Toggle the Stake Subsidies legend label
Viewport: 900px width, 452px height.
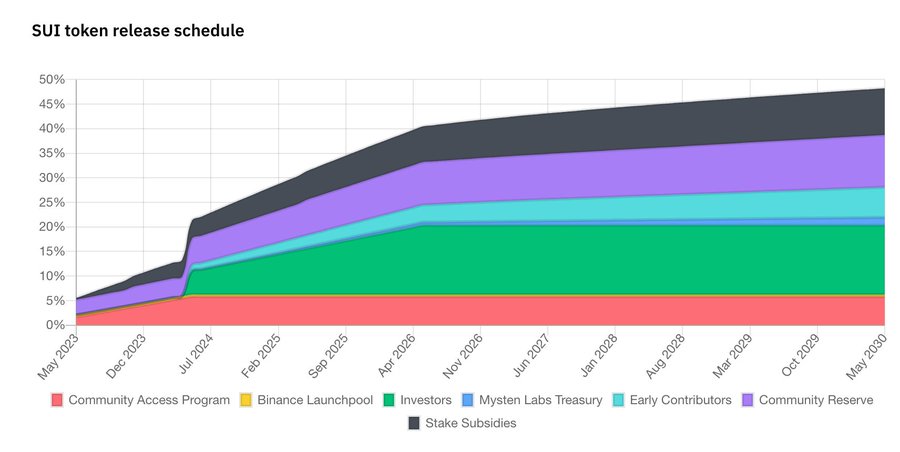click(x=471, y=423)
